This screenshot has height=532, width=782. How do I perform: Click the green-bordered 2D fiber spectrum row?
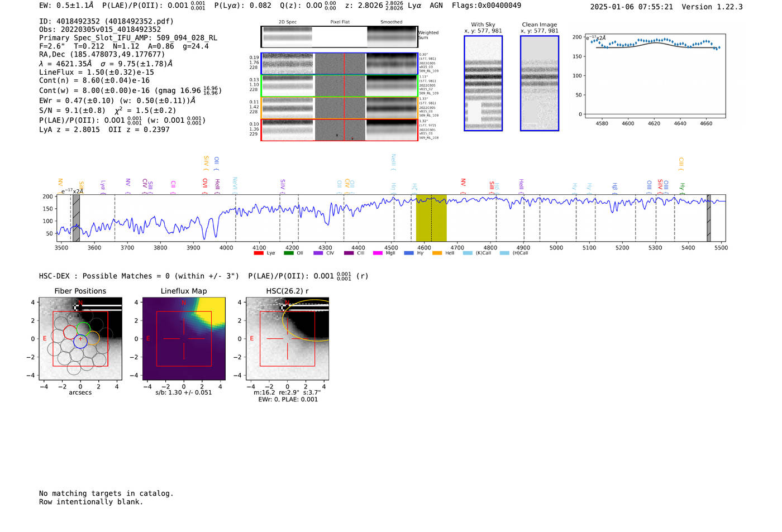tap(339, 86)
